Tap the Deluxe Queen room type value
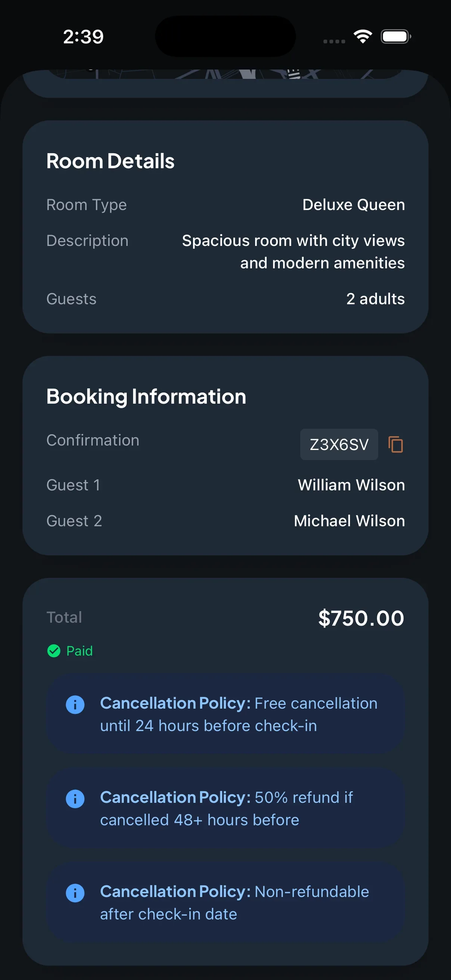This screenshot has width=451, height=980. (353, 205)
